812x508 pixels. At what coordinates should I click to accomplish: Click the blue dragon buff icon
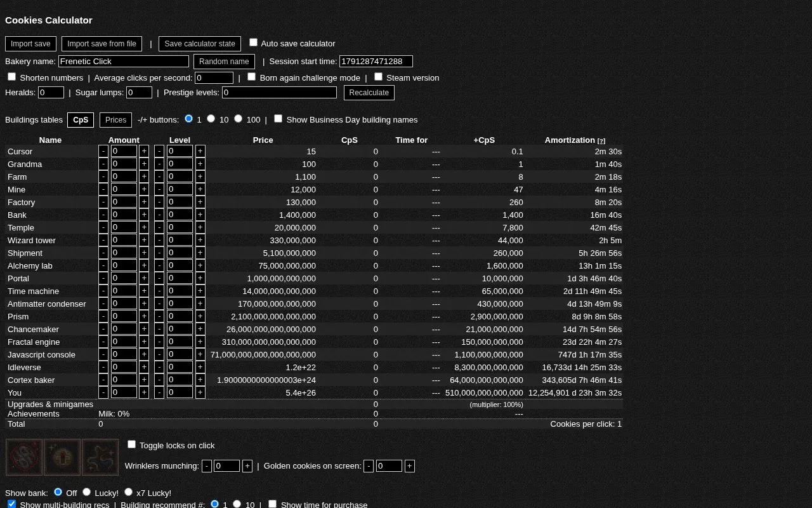pyautogui.click(x=100, y=457)
